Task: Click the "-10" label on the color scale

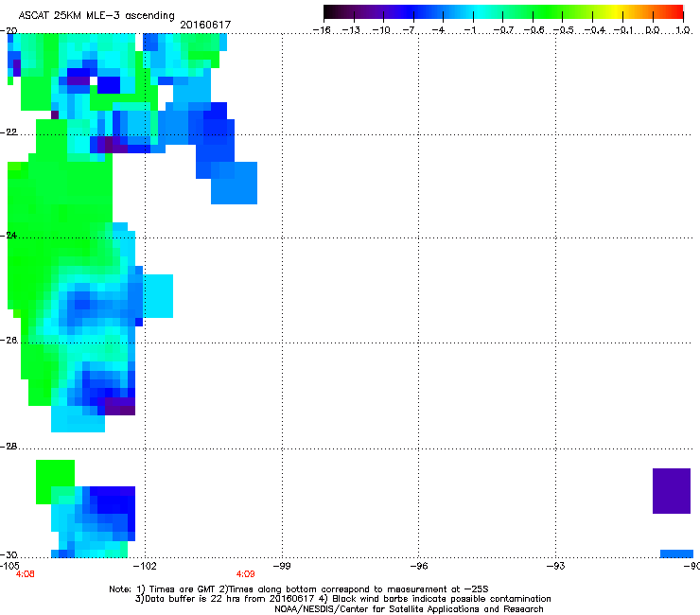Action: coord(381,30)
